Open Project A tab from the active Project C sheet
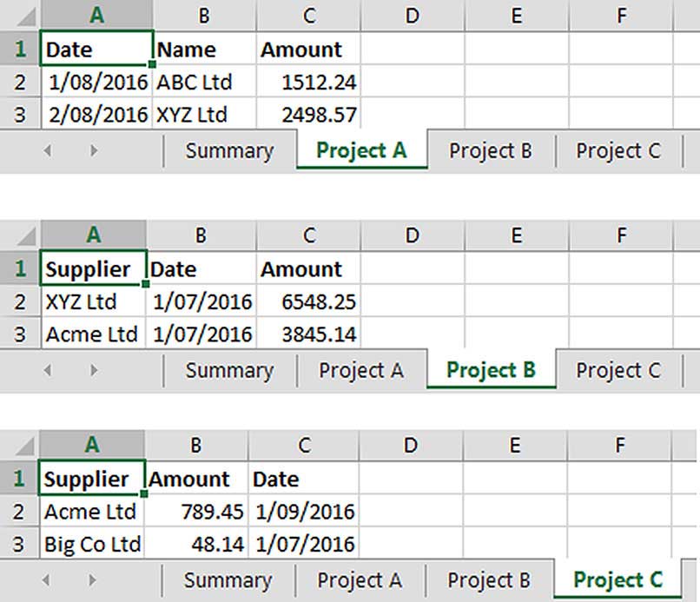 (x=360, y=579)
